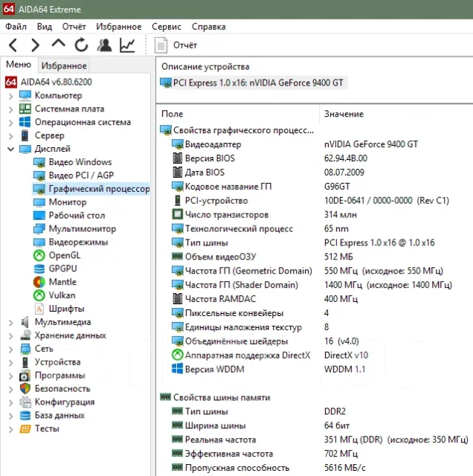
Task: Click the Mantle icon in tree
Action: [x=39, y=282]
